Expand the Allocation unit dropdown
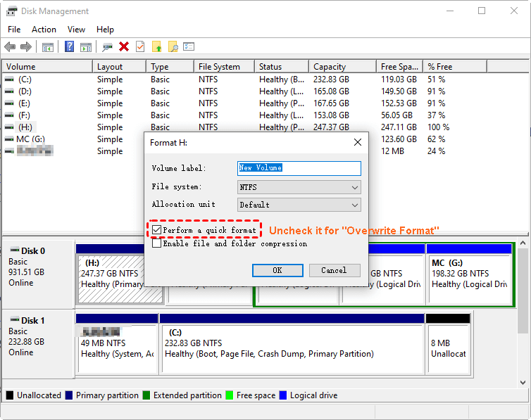 coord(299,205)
